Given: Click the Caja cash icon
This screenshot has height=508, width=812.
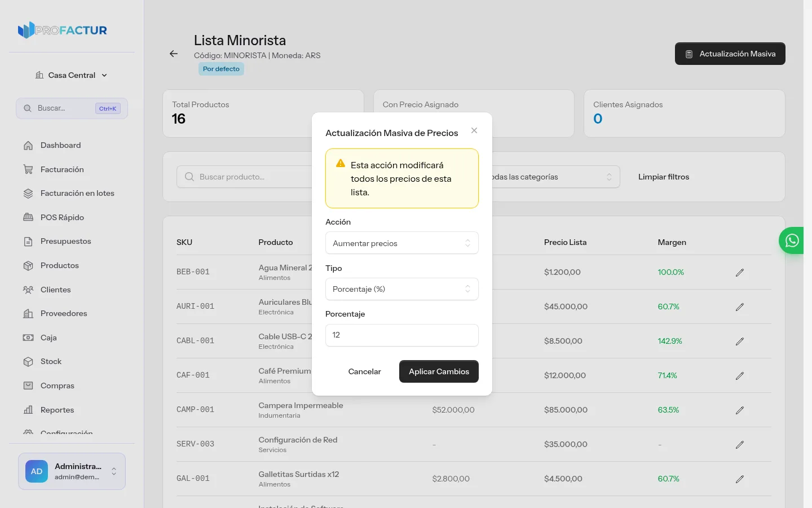Looking at the screenshot, I should click(x=28, y=338).
